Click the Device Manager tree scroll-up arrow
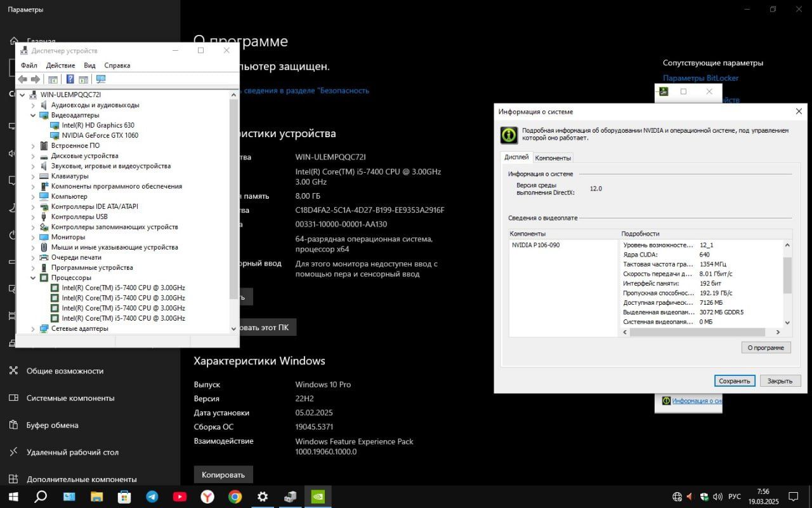This screenshot has height=508, width=812. (x=233, y=95)
